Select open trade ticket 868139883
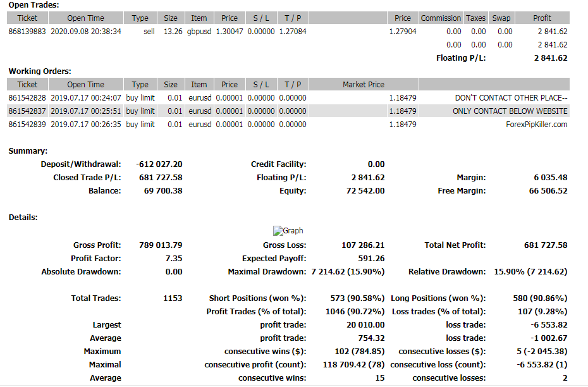This screenshot has width=588, height=387. click(27, 32)
